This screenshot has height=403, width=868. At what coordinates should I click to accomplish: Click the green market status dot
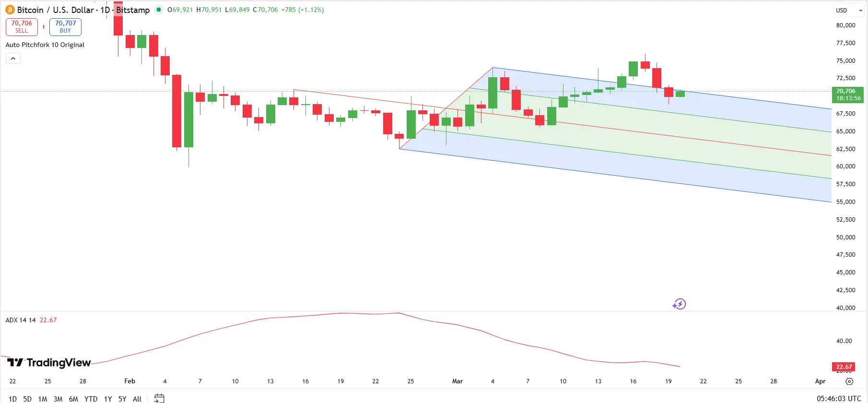click(159, 10)
